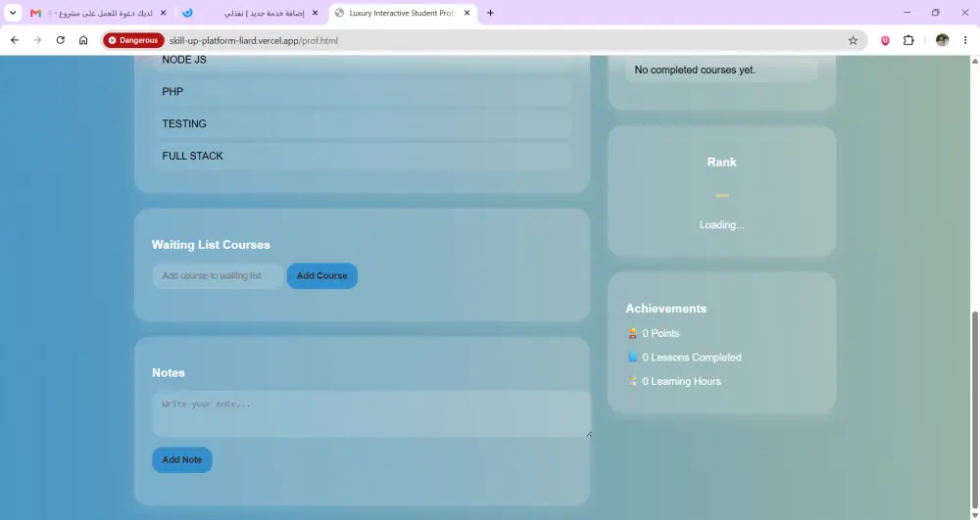Image resolution: width=980 pixels, height=520 pixels.
Task: Open the Extensions puzzle icon
Action: tap(908, 40)
